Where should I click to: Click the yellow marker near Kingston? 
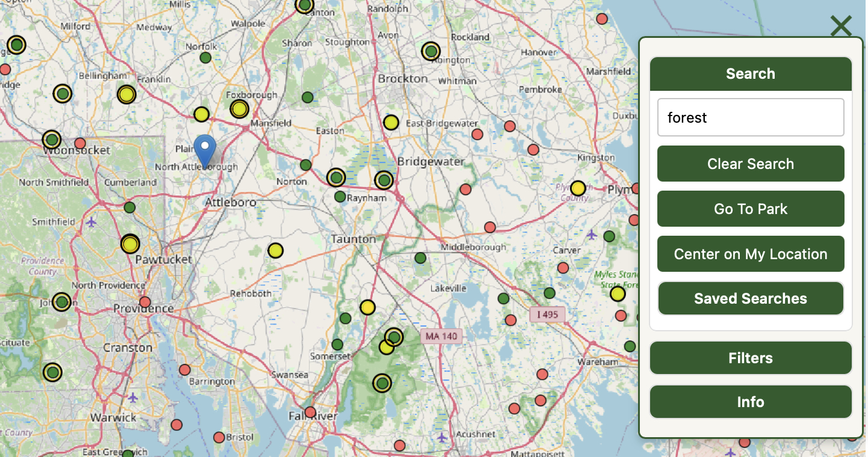point(578,188)
